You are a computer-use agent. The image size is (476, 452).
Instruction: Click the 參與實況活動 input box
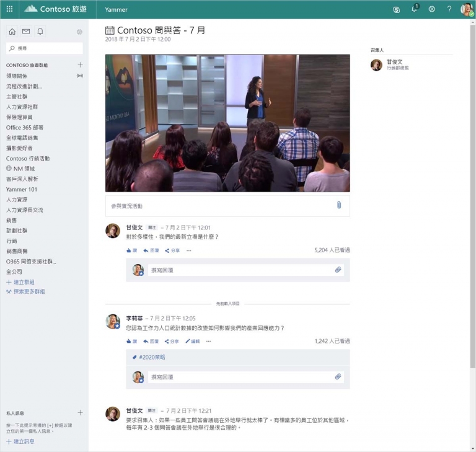tap(227, 206)
